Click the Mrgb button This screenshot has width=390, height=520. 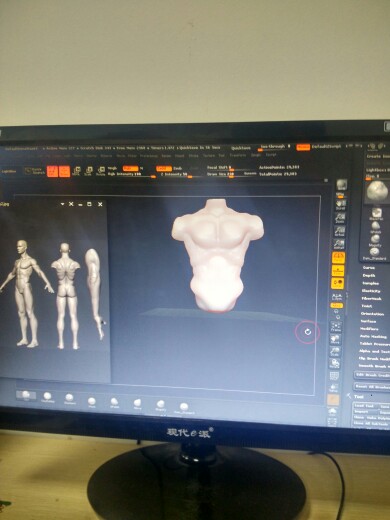(112, 168)
